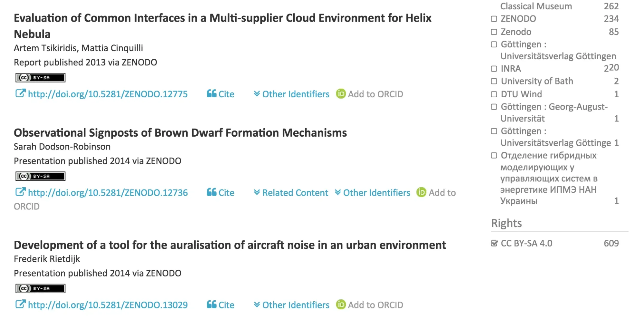This screenshot has height=320, width=644.
Task: Click the CC BY-SA license badge on the Helix Nebula report
Action: (40, 78)
